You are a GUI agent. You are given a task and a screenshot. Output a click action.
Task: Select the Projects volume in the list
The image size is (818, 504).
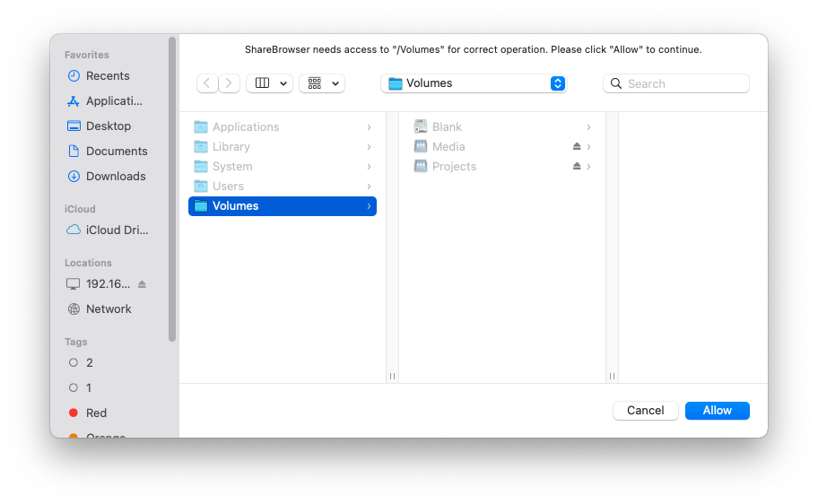454,167
